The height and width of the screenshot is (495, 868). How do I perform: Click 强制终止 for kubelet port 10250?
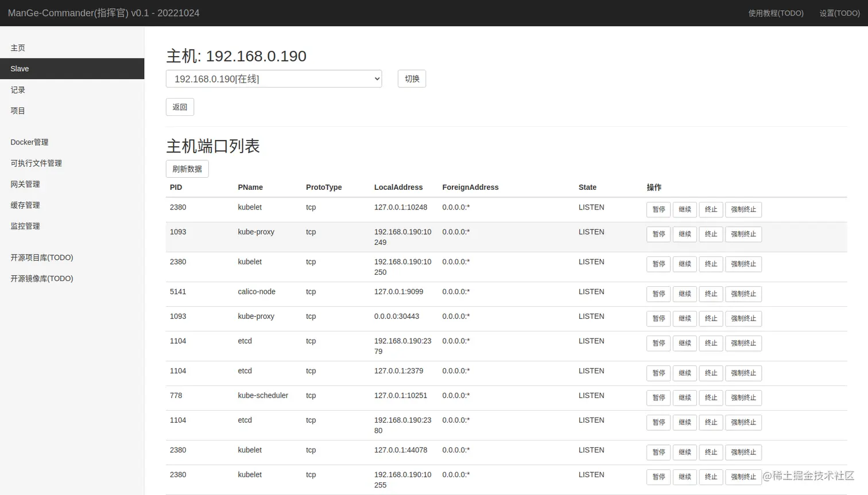pyautogui.click(x=743, y=264)
